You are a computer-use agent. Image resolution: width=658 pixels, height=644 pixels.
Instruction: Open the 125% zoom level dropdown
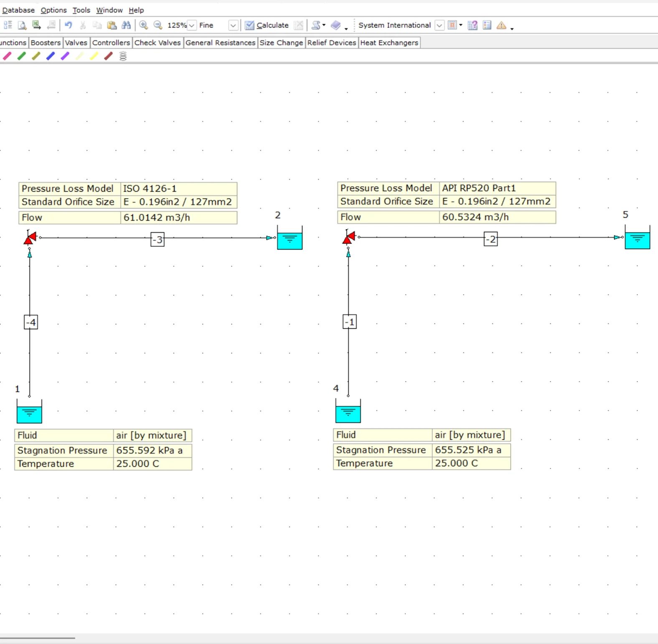coord(192,25)
